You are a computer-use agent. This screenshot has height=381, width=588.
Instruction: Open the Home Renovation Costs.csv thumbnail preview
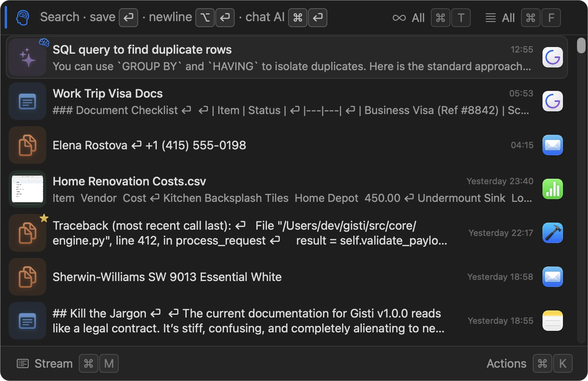[x=27, y=189]
